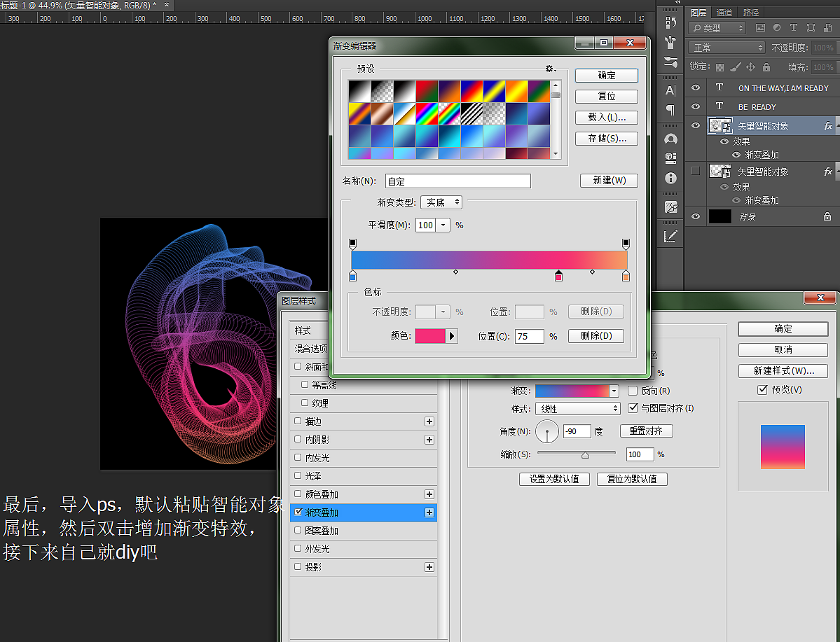Check the 反向(R) checkbox
Image resolution: width=840 pixels, height=642 pixels.
point(633,391)
